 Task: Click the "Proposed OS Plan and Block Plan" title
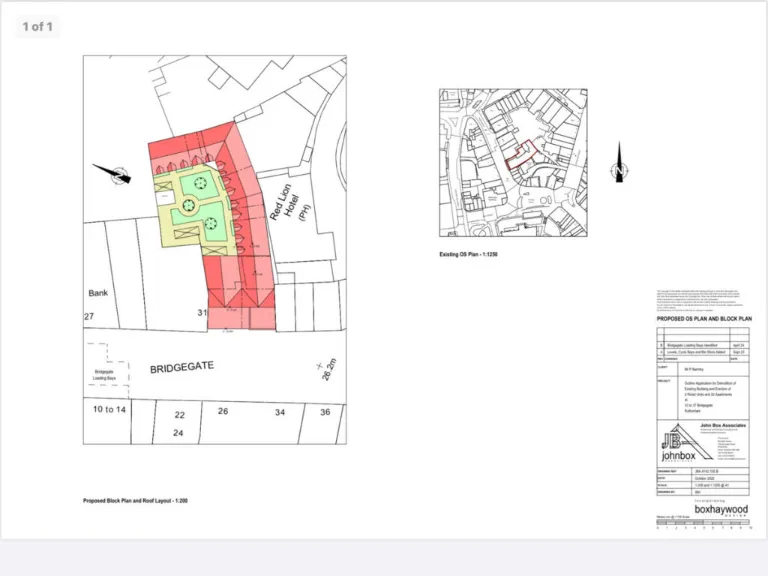pyautogui.click(x=703, y=319)
